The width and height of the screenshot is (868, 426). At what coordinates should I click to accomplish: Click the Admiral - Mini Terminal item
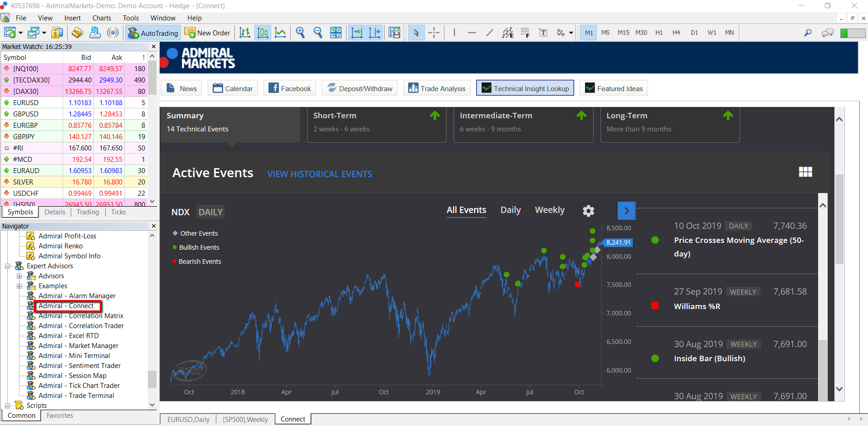tap(74, 356)
